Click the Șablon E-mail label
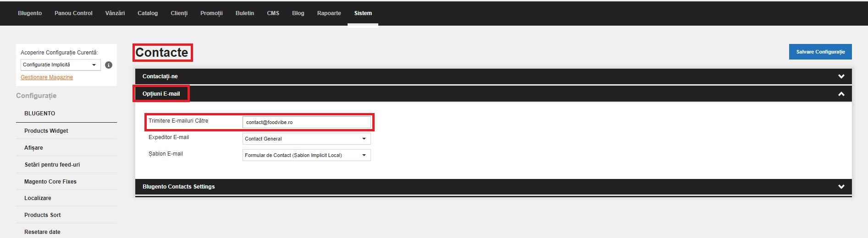Screen dimensions: 868x238 (166, 154)
